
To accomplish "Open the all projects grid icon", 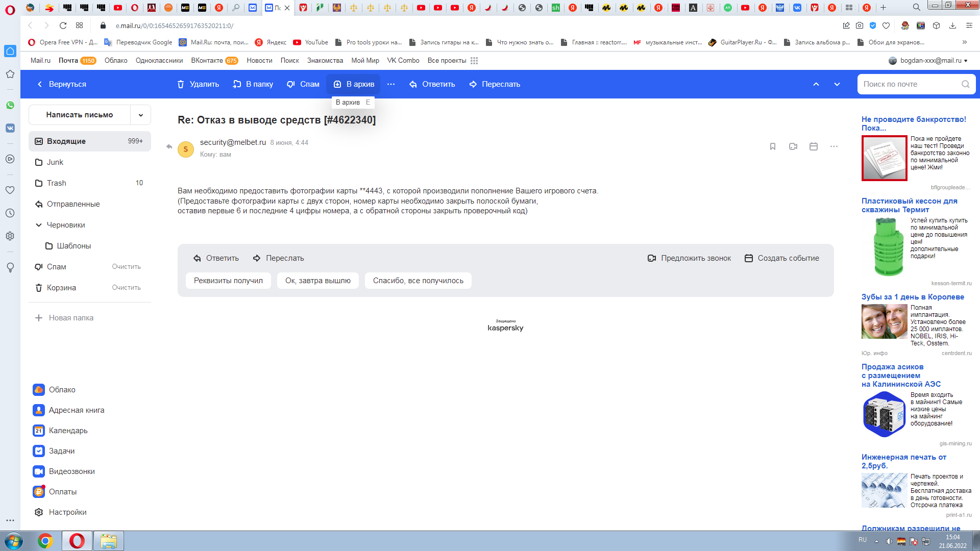I will 474,61.
